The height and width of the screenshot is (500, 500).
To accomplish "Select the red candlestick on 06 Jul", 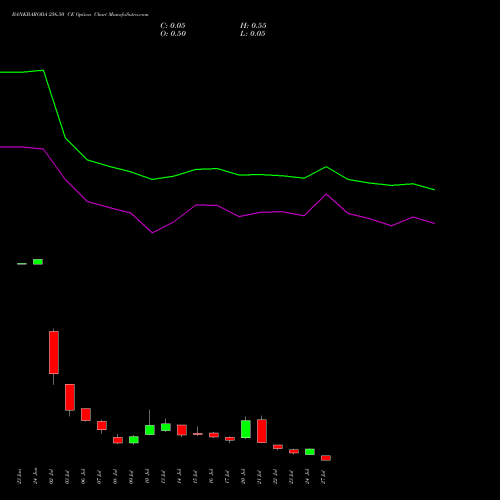I will (86, 414).
